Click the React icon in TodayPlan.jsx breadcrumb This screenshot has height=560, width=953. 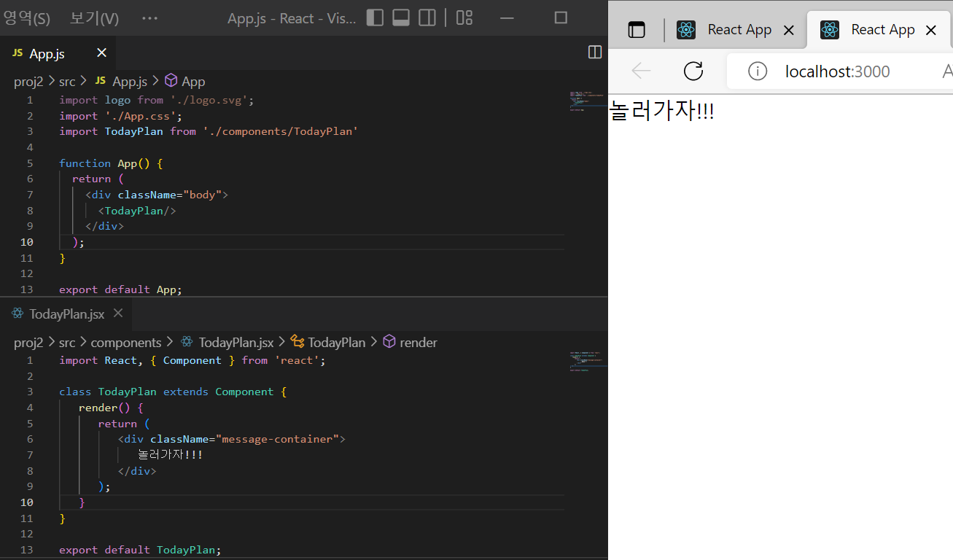click(187, 341)
